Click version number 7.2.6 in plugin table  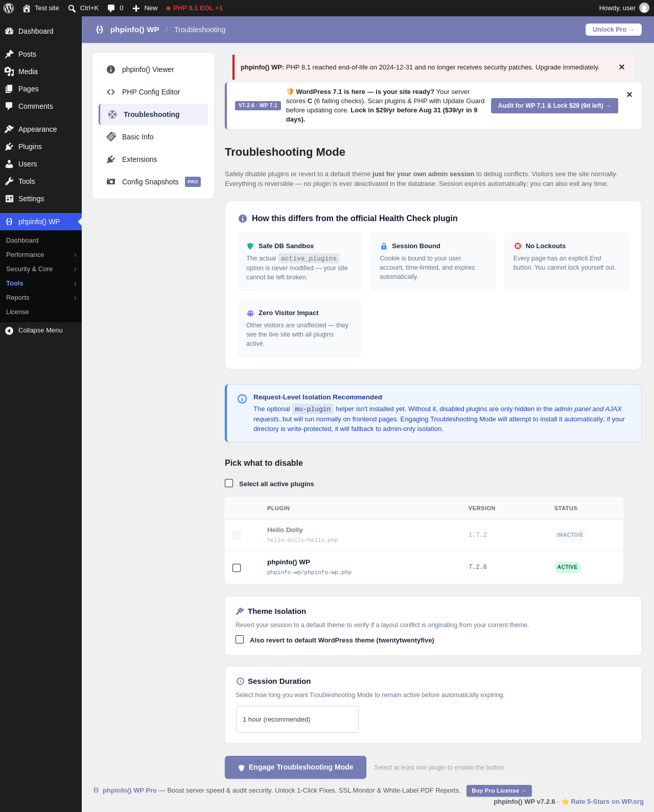[478, 567]
